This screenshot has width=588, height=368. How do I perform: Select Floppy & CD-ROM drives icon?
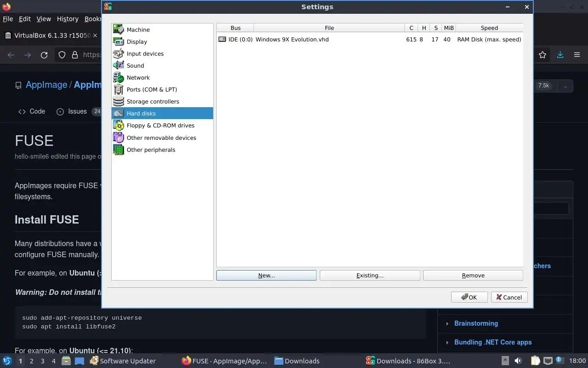(x=119, y=125)
